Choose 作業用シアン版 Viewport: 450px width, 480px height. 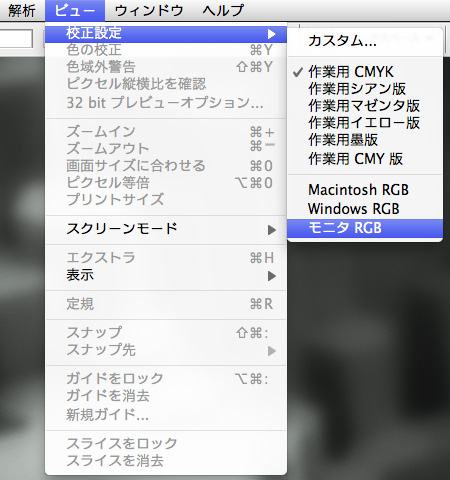(x=365, y=89)
